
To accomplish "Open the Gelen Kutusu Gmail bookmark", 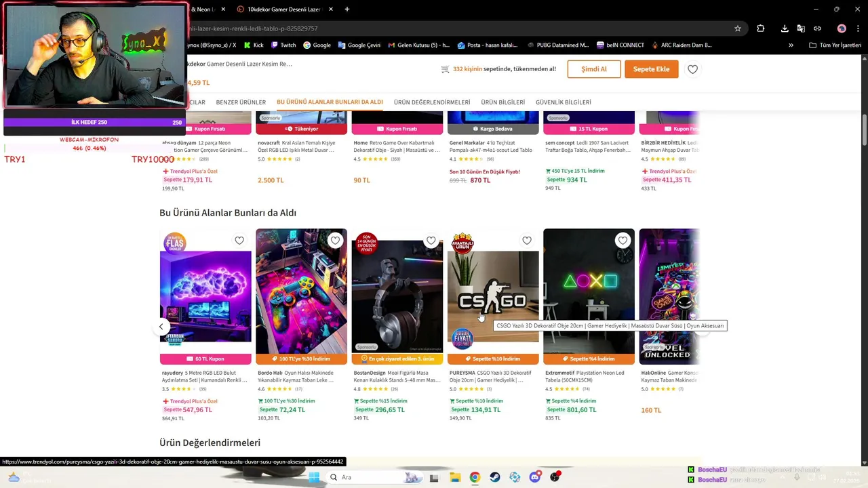I will coord(418,45).
